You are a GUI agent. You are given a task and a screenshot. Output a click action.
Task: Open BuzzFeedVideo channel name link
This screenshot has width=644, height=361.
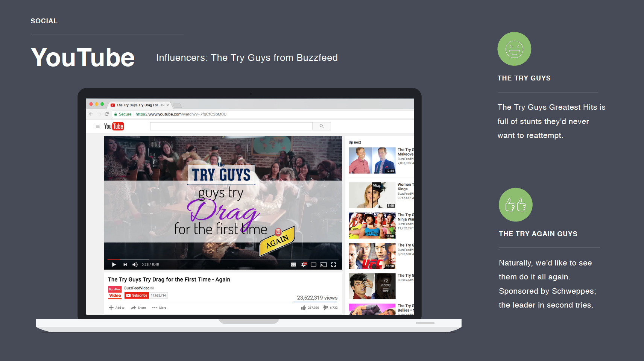137,288
